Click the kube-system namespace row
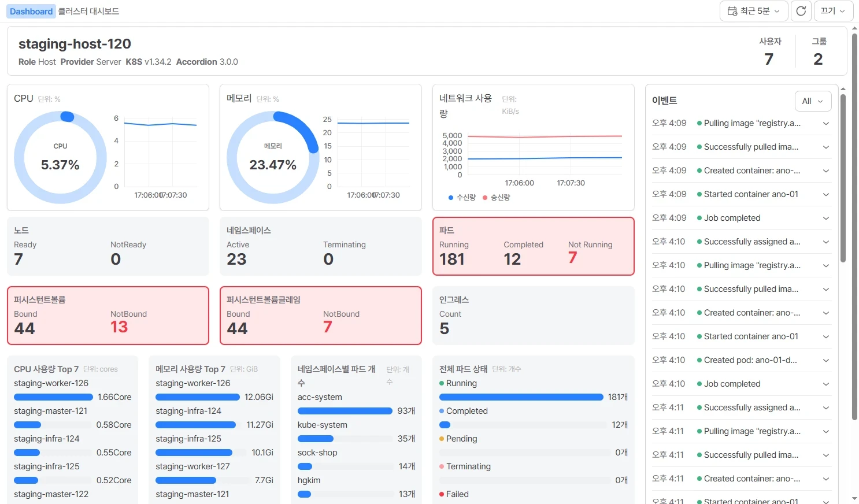Image resolution: width=859 pixels, height=504 pixels. 356,432
